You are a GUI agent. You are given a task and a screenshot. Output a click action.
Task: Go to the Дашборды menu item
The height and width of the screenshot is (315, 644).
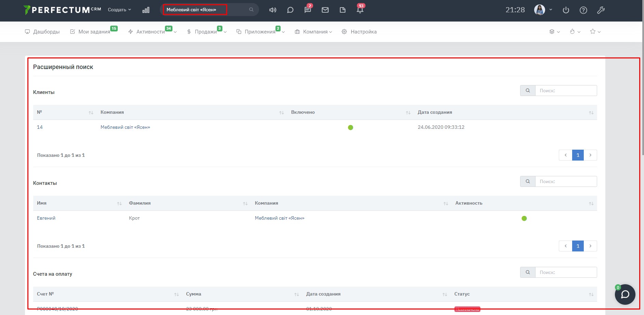click(42, 32)
